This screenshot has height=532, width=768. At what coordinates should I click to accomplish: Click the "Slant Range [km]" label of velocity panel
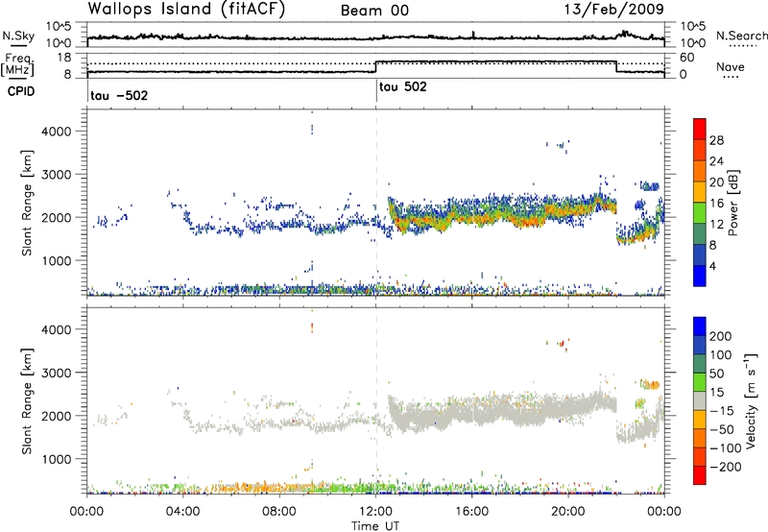27,401
